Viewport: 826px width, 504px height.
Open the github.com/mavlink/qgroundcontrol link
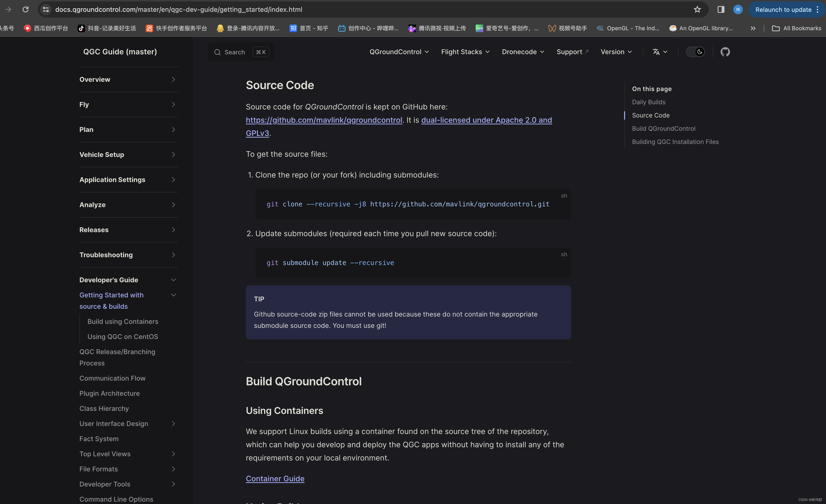click(x=324, y=120)
